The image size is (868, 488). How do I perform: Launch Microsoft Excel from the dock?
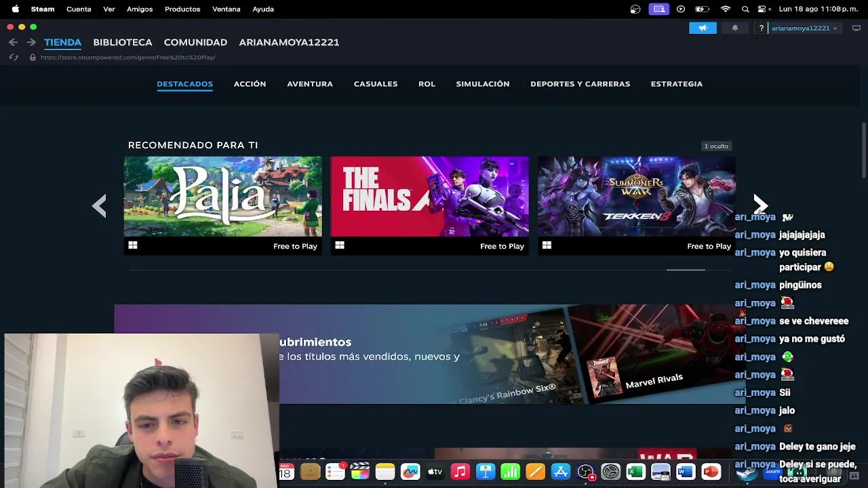(x=635, y=472)
